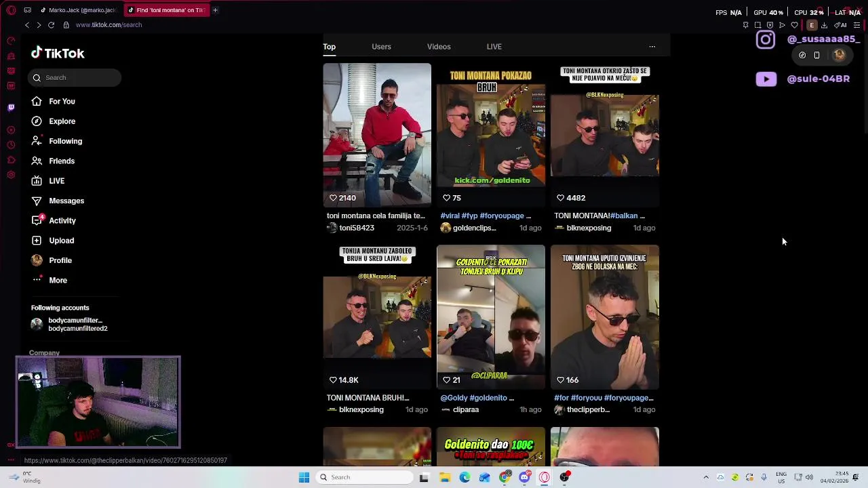
Task: Open the browser AI assistant
Action: [x=842, y=25]
